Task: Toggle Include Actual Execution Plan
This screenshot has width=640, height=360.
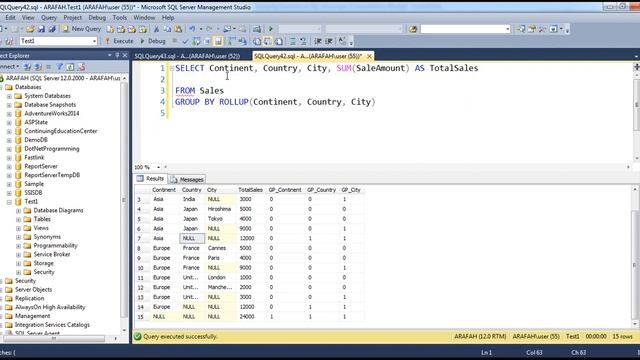Action: 231,41
